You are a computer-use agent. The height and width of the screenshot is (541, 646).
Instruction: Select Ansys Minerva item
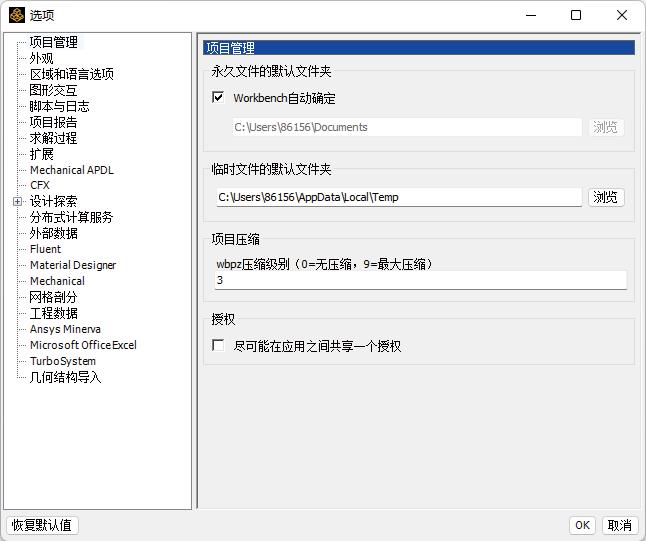click(x=65, y=329)
